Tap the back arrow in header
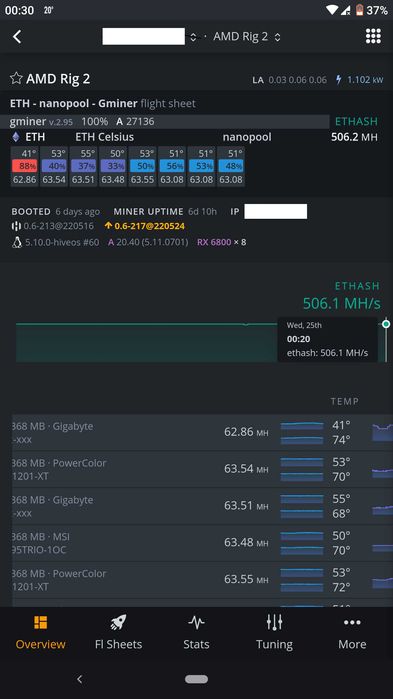The width and height of the screenshot is (393, 699). (x=17, y=37)
